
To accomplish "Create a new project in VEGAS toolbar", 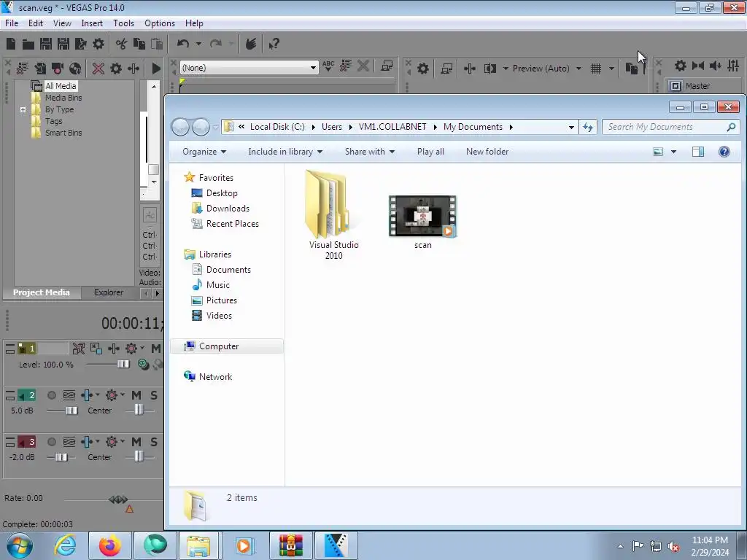I will click(x=11, y=44).
